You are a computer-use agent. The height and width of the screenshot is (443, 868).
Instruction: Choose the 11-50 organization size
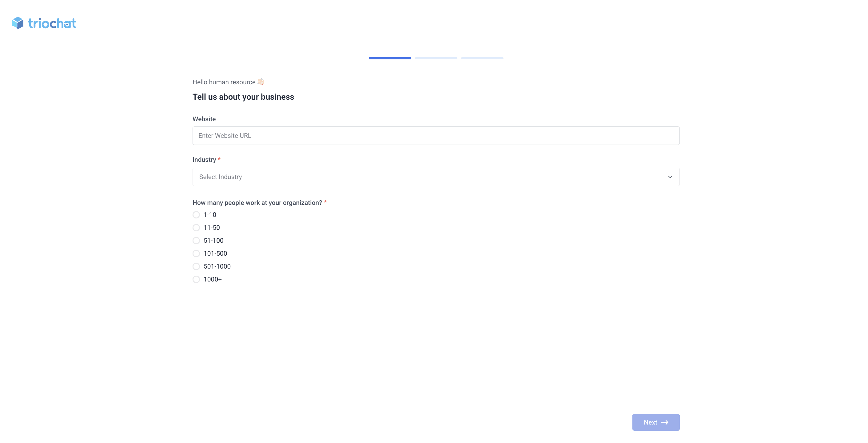pos(196,228)
